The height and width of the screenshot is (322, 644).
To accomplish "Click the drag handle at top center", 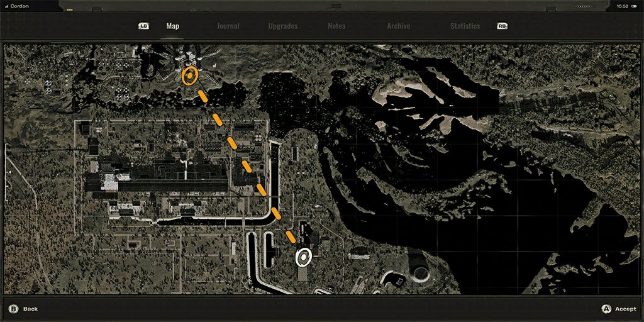I will (x=336, y=6).
